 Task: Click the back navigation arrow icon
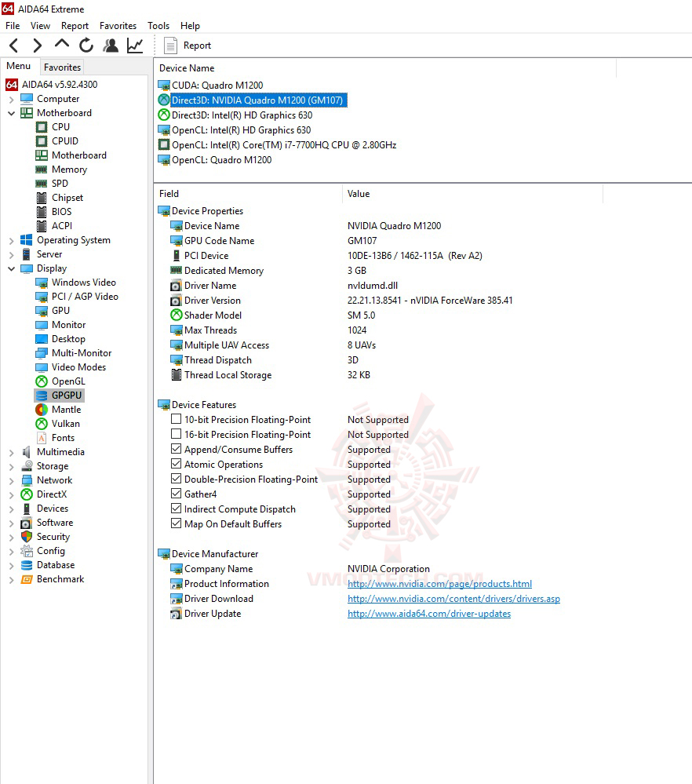click(13, 45)
